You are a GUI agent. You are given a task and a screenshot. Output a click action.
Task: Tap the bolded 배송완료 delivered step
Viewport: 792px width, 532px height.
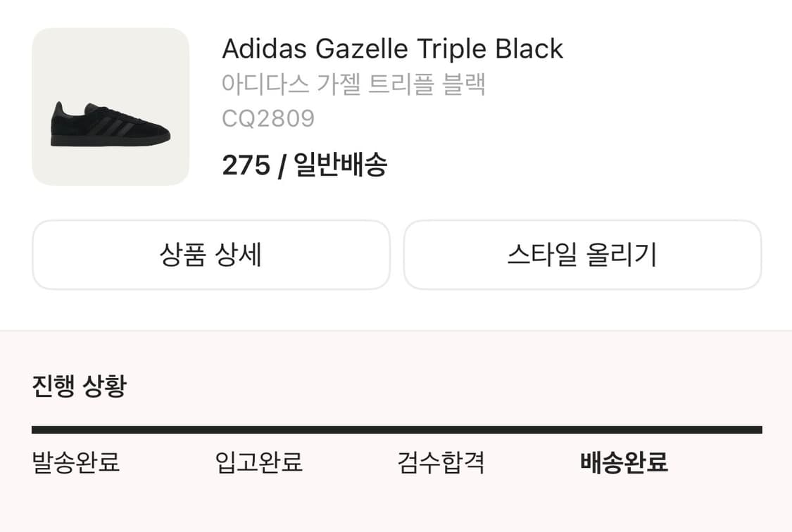coord(625,464)
